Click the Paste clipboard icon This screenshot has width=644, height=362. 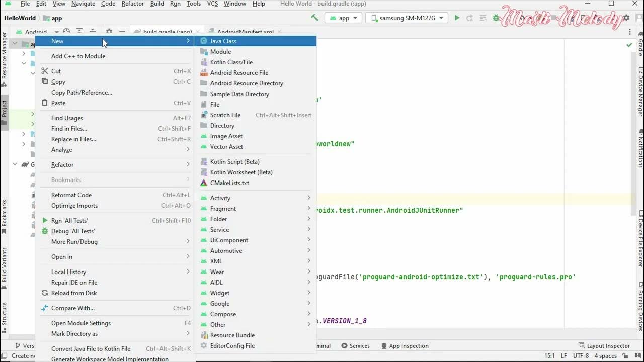pyautogui.click(x=45, y=103)
